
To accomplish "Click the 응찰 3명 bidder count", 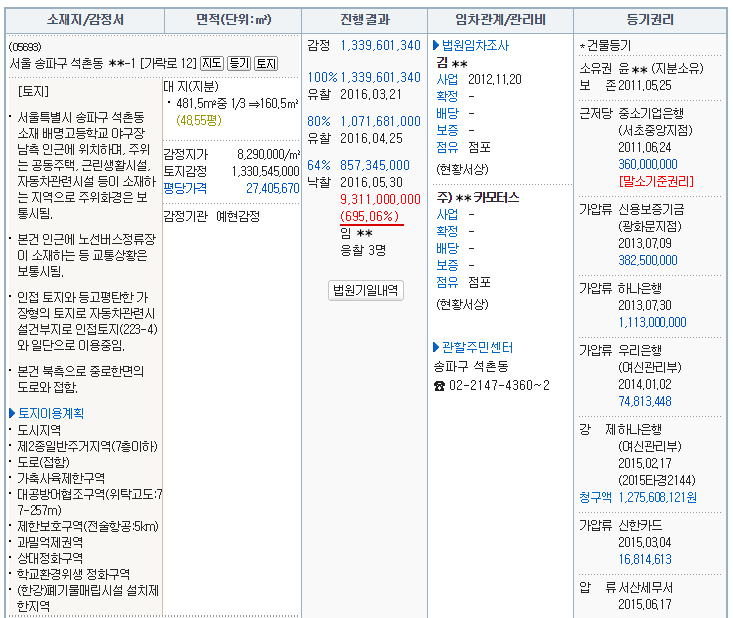I will pos(363,250).
